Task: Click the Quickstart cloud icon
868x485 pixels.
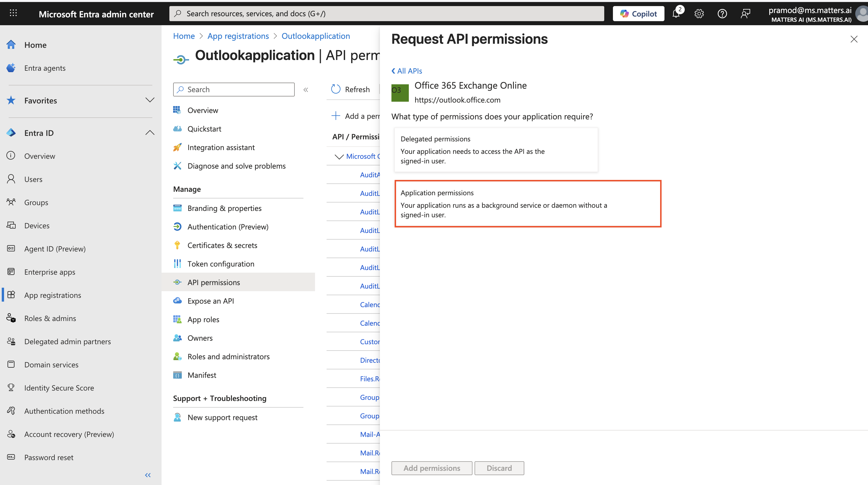Action: [177, 129]
